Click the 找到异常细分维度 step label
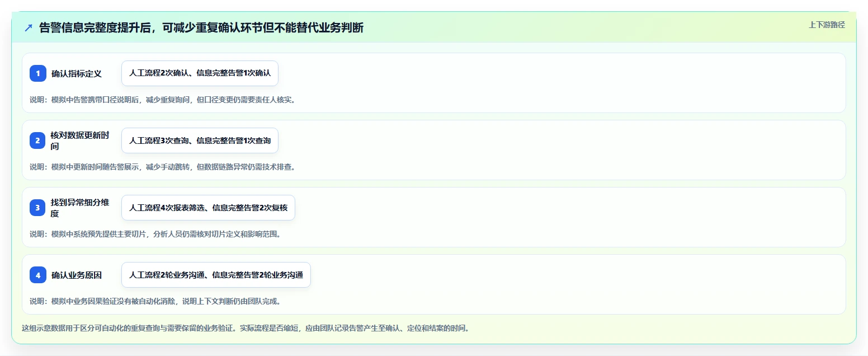 (x=80, y=208)
